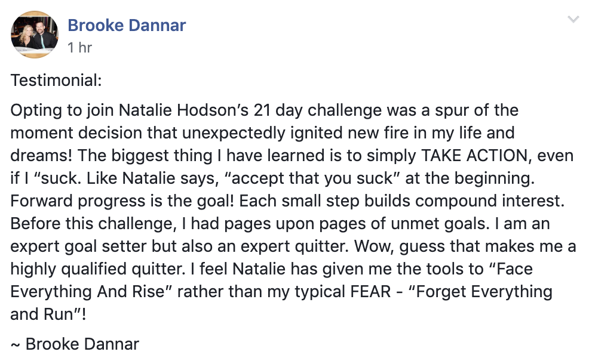Click the words Natalie Hodson's in the post

[x=183, y=110]
